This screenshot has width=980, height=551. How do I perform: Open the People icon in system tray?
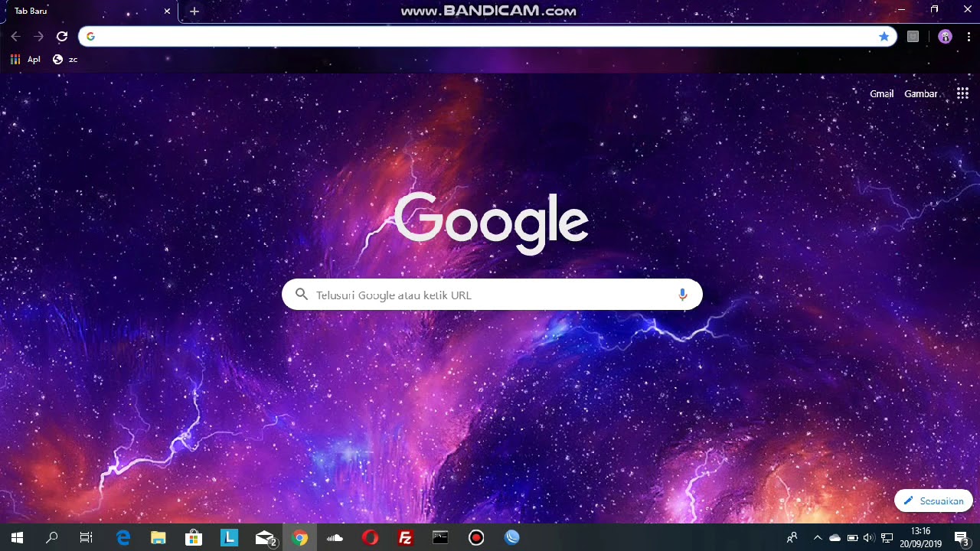(792, 538)
